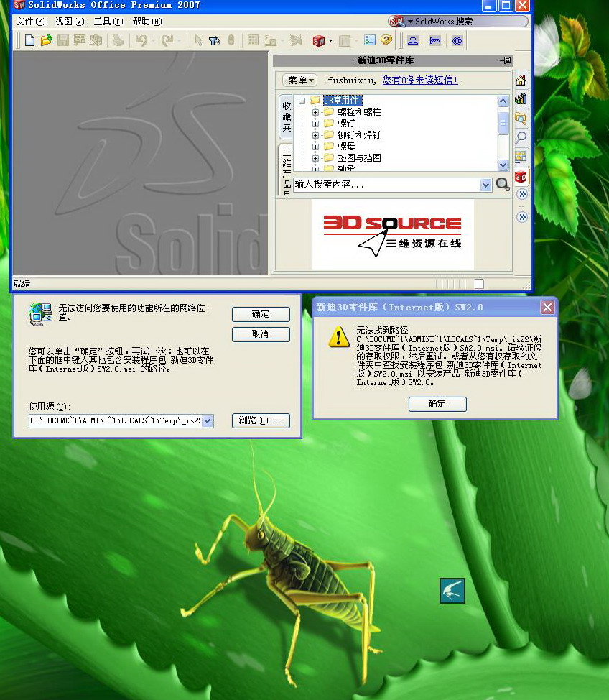Expand the 螺栓和螺柱 folder
The image size is (609, 700).
pyautogui.click(x=315, y=112)
